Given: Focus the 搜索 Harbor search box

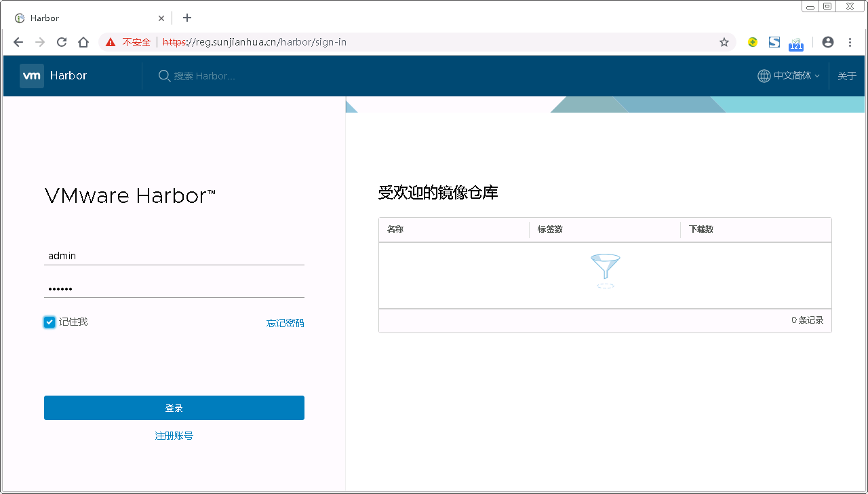Looking at the screenshot, I should (205, 76).
